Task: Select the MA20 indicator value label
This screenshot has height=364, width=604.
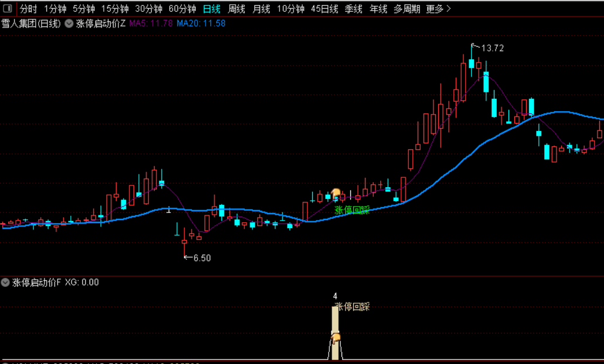Action: 201,23
